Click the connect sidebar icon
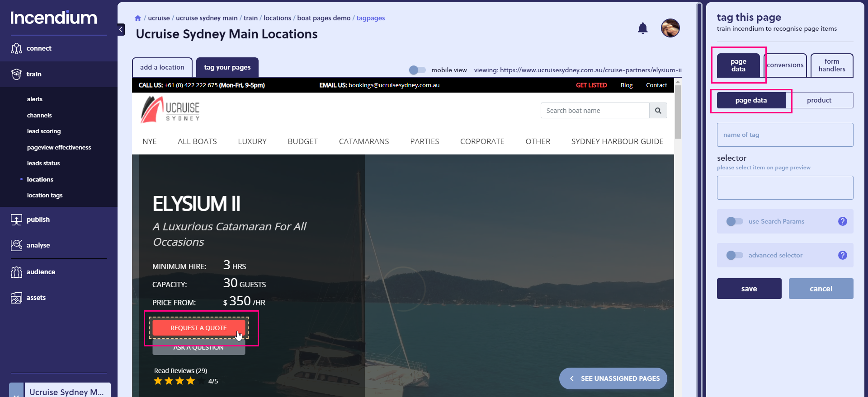The width and height of the screenshot is (868, 397). 16,48
